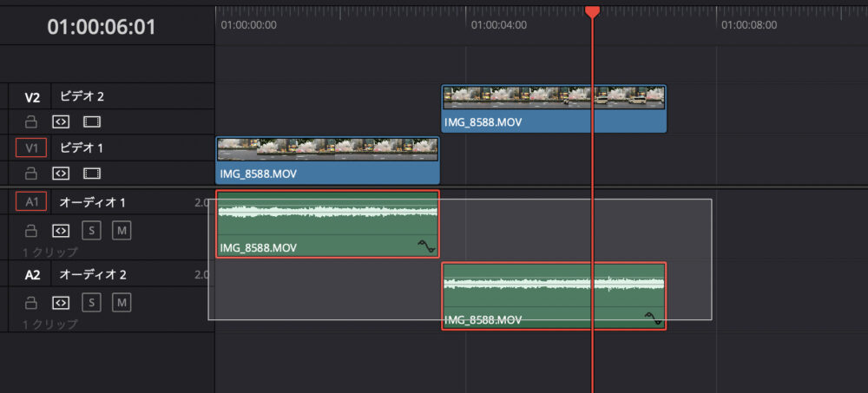Screen dimensions: 868x393
Task: Click the 2.0 channel label on Audio 1
Action: tap(201, 203)
